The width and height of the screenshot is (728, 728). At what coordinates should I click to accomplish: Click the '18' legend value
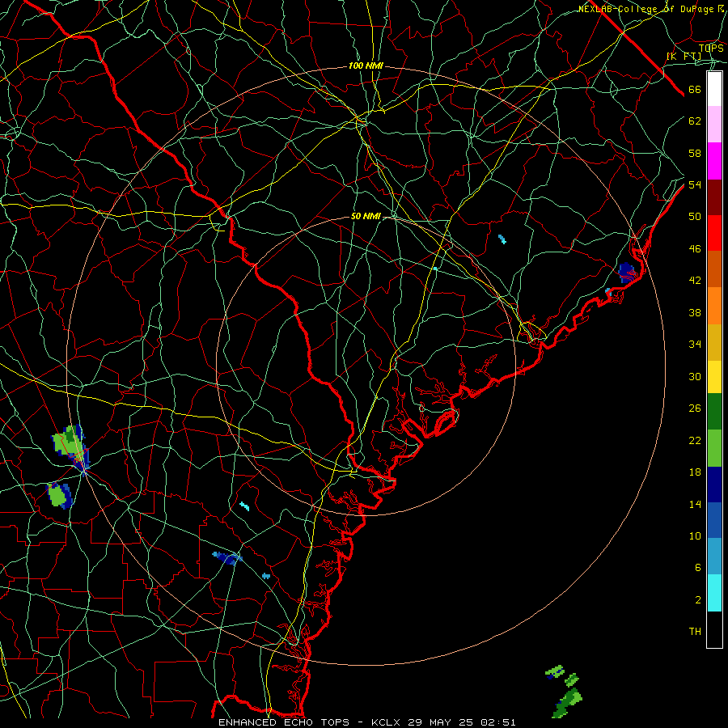click(x=695, y=472)
